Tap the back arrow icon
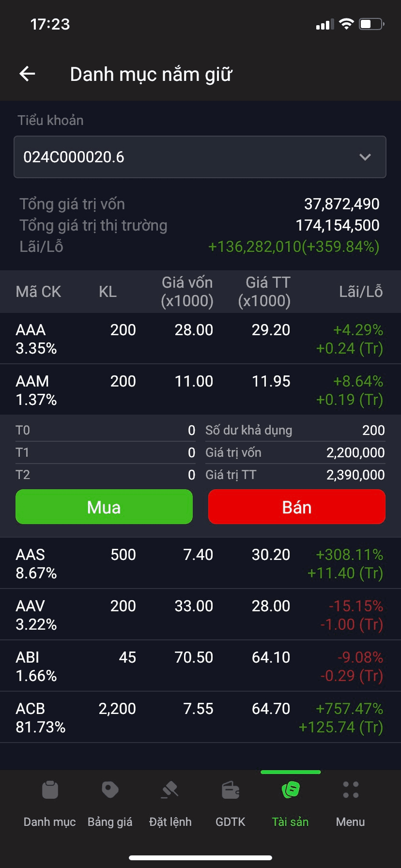 27,74
